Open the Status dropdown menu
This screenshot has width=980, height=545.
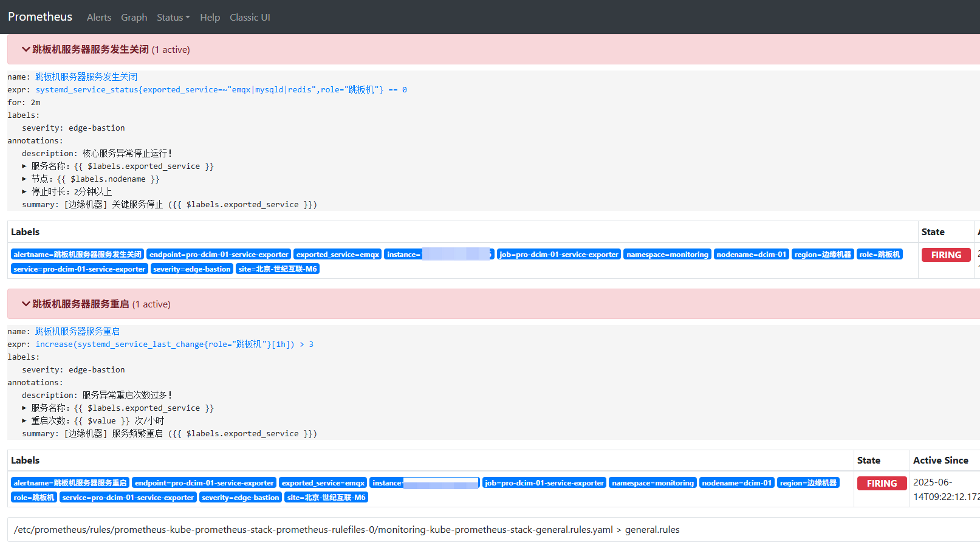173,18
